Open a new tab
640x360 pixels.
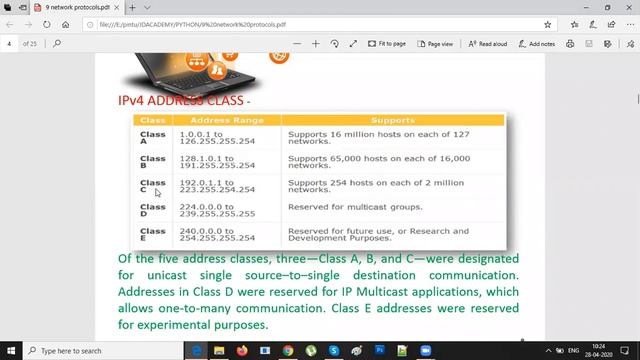[x=132, y=7]
